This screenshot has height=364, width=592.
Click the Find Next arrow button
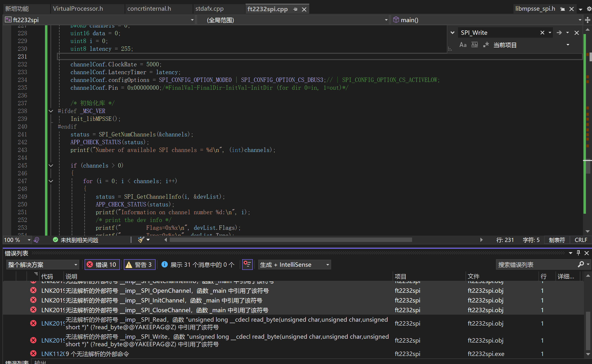[x=559, y=33]
